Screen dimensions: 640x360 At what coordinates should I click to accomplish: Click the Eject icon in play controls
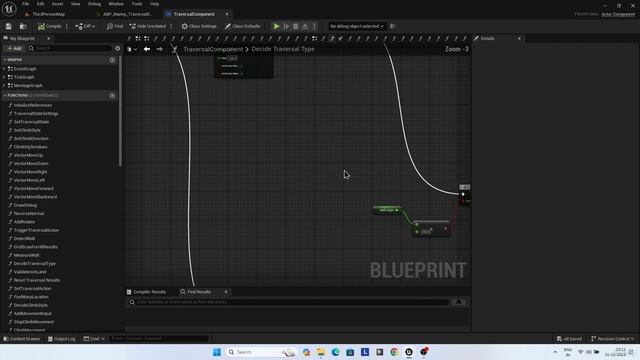click(305, 26)
